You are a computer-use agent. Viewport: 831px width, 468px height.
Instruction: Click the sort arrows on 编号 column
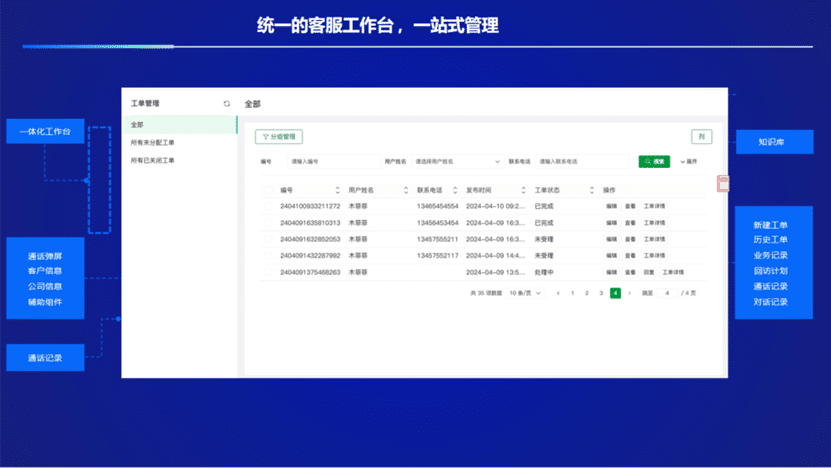[337, 190]
